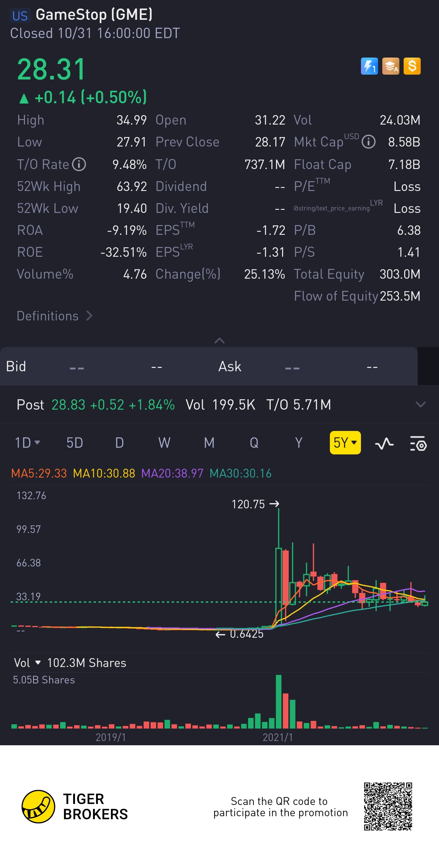Tap the US market flag badge
Screen dimensions: 439x868
coord(20,16)
